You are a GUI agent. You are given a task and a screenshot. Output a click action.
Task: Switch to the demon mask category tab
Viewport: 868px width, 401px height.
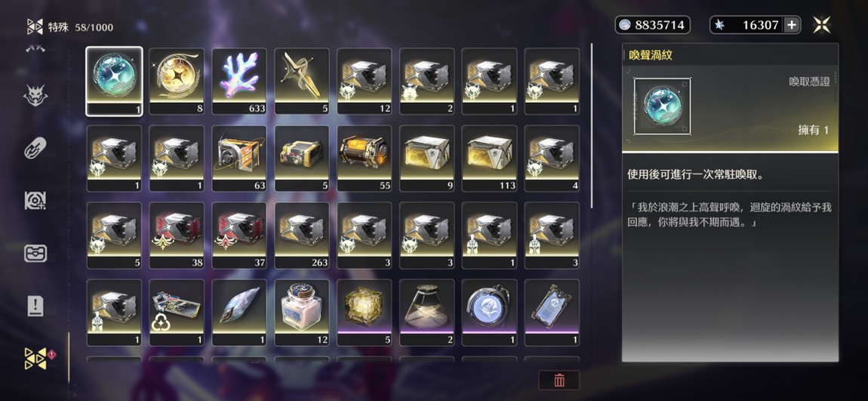pos(35,96)
